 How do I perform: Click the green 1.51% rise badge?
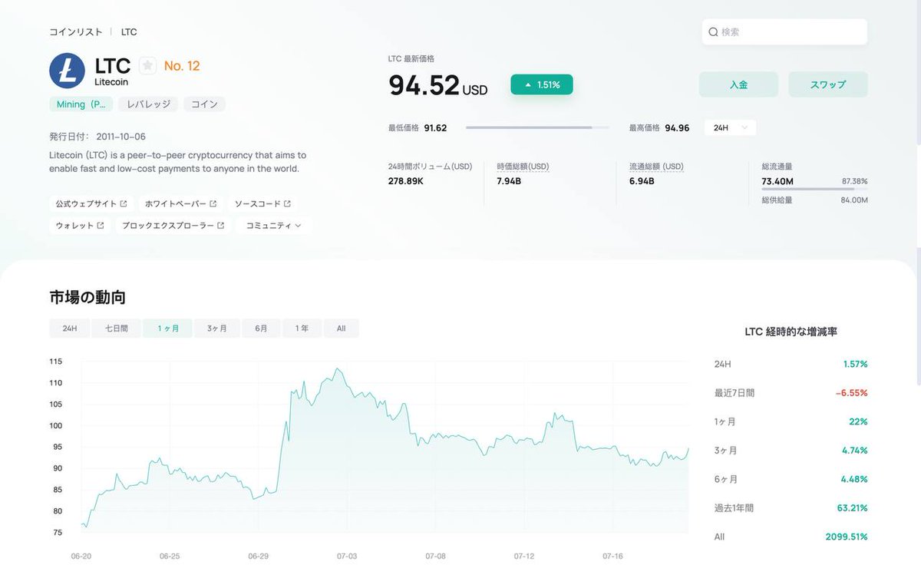[x=542, y=84]
